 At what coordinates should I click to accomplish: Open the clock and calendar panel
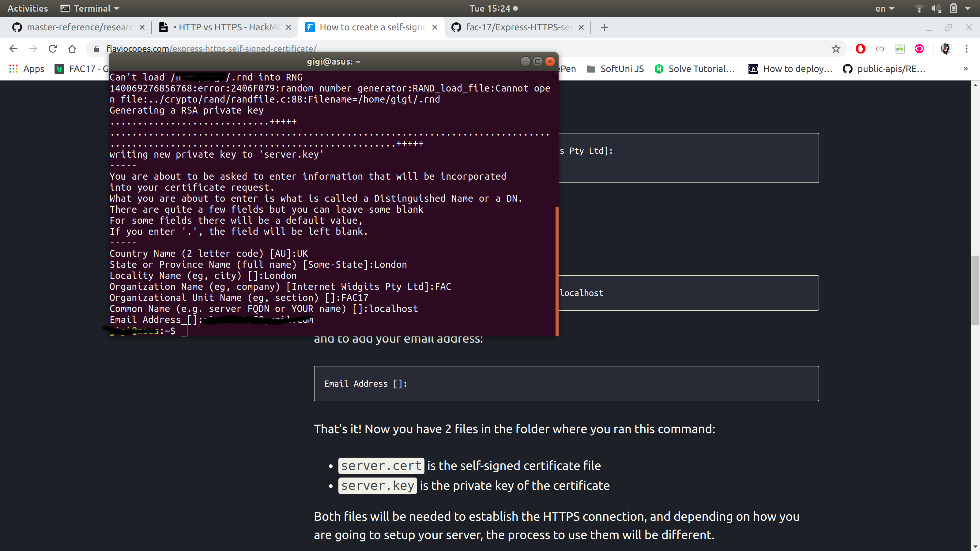click(x=493, y=8)
